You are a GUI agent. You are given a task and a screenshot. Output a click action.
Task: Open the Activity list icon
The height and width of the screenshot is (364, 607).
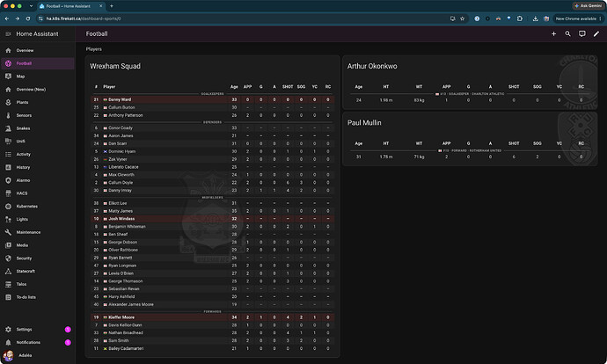[x=8, y=155]
